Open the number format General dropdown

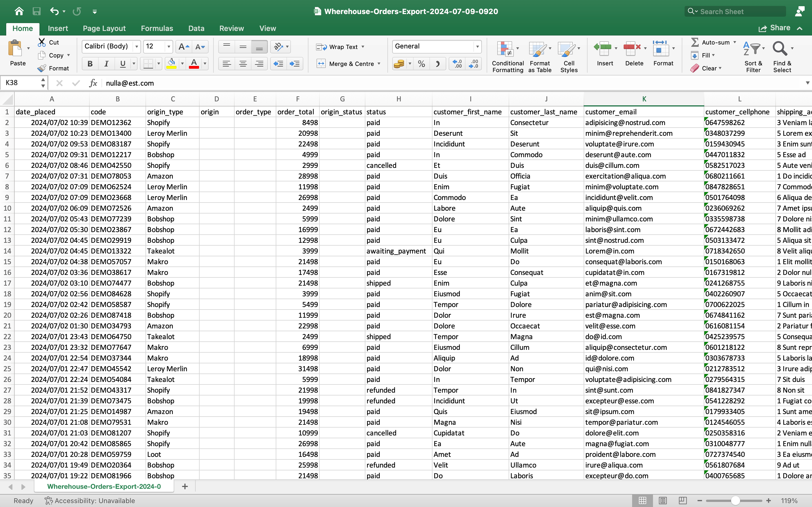click(x=477, y=46)
